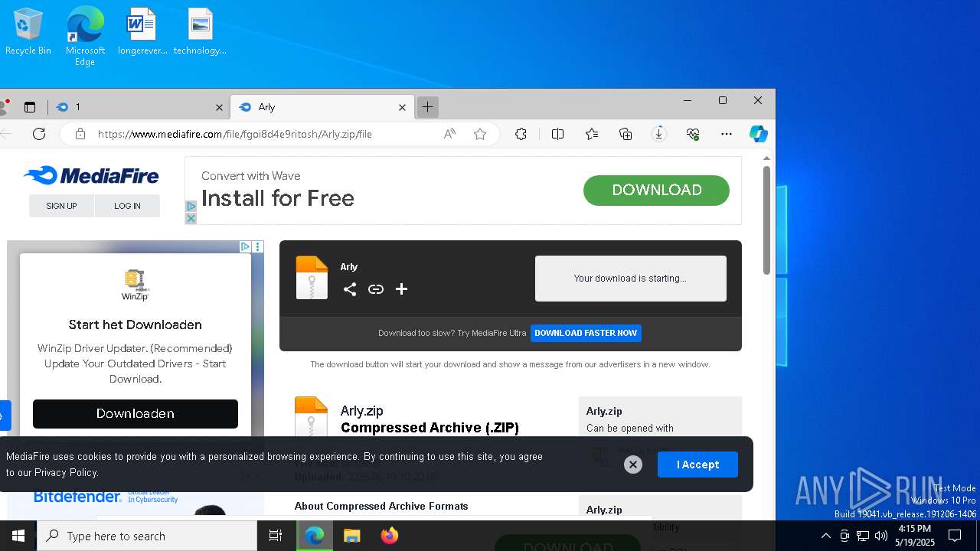The width and height of the screenshot is (980, 551).
Task: Open Task View on taskbar
Action: 276,536
